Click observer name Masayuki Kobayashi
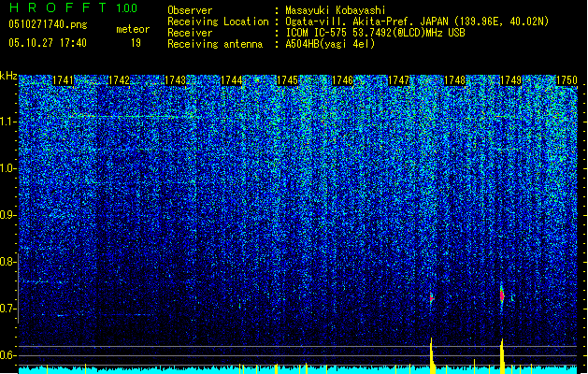Screen dimensions: 588x374 pos(335,10)
